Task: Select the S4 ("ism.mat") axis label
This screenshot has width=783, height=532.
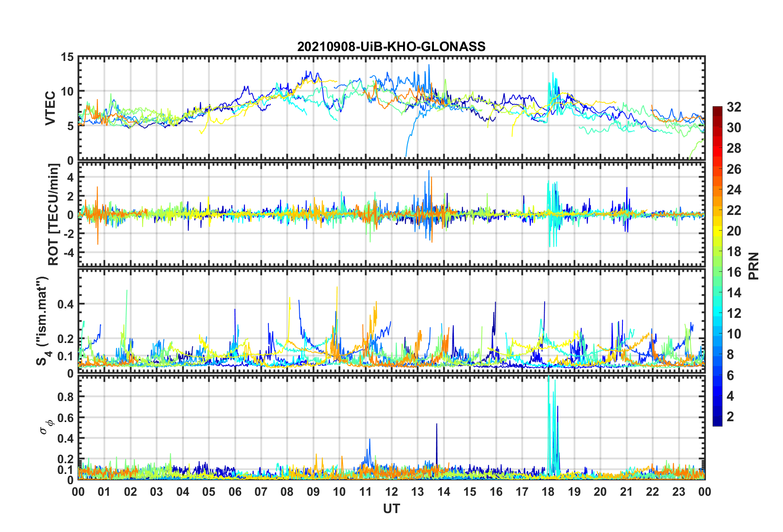Action: [42, 321]
